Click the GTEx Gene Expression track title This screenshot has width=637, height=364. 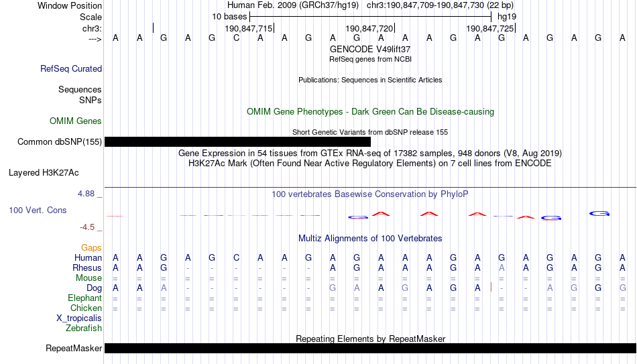tap(370, 153)
